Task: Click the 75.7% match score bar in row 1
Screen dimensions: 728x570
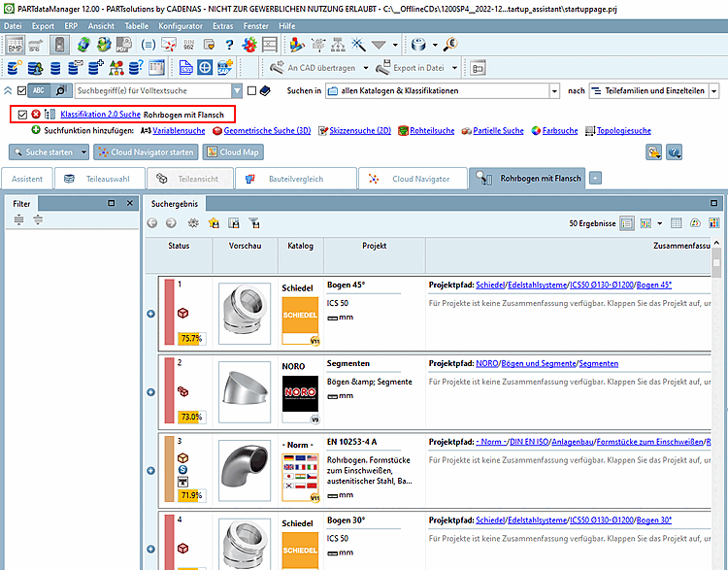Action: tap(191, 338)
